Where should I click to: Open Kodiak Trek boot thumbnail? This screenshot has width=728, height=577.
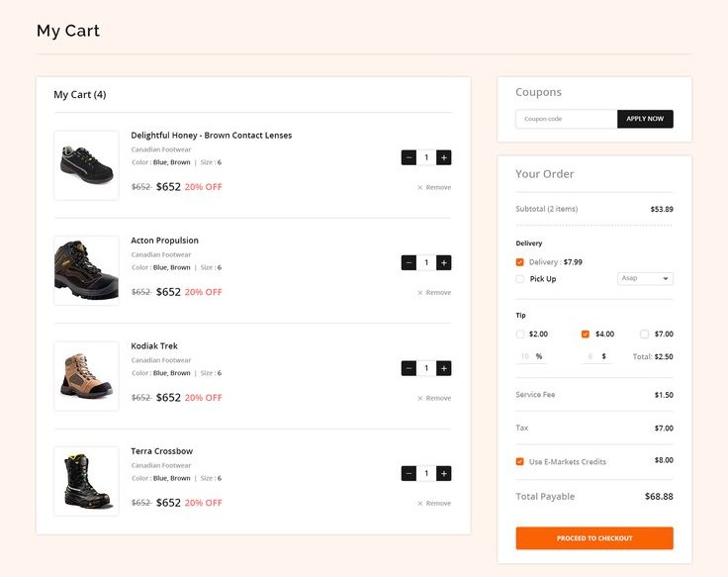[x=86, y=376]
